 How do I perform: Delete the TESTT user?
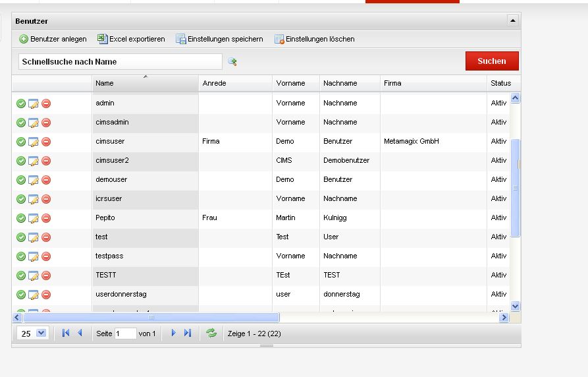(46, 275)
